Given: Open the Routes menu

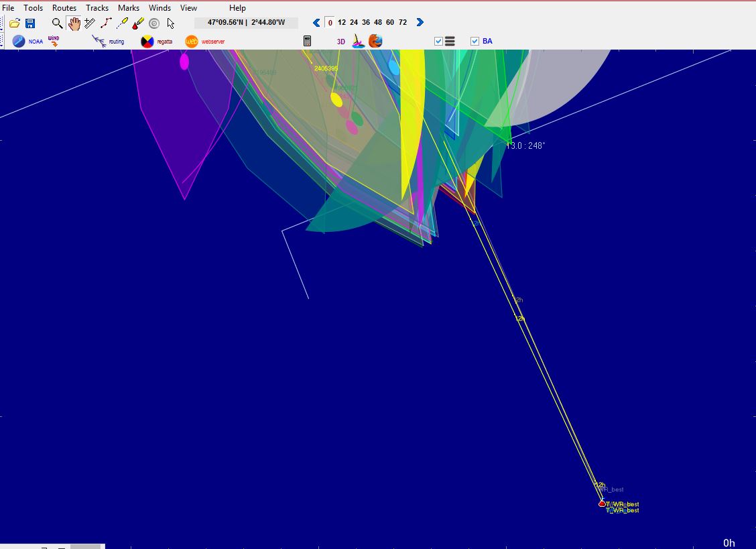Looking at the screenshot, I should (x=64, y=8).
